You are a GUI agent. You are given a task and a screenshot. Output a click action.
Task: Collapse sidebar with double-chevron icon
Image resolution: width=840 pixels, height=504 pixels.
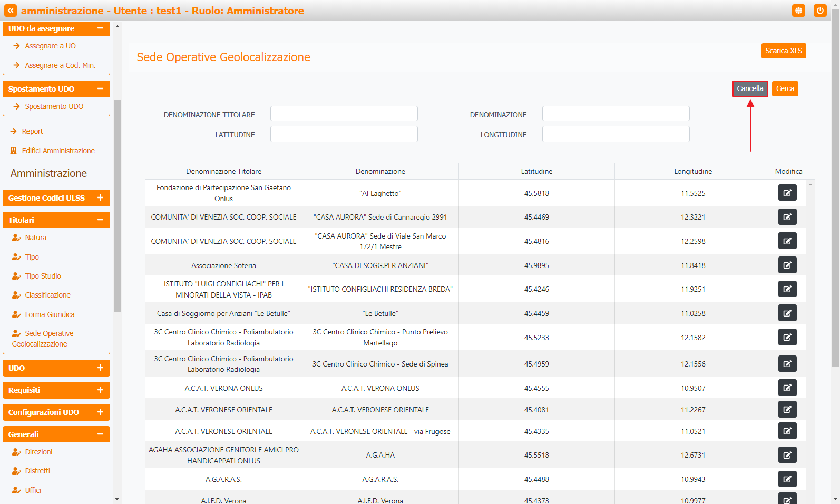(11, 11)
